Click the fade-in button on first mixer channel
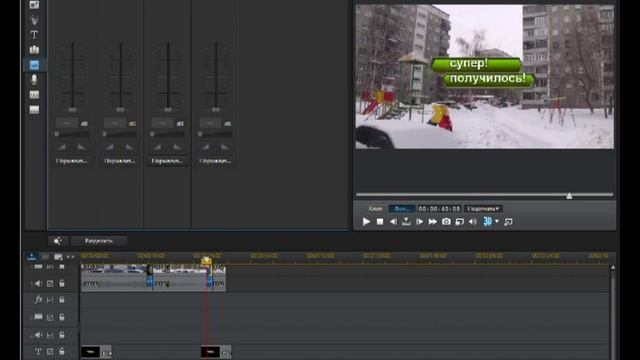Viewport: 640px width, 360px height. 62,147
